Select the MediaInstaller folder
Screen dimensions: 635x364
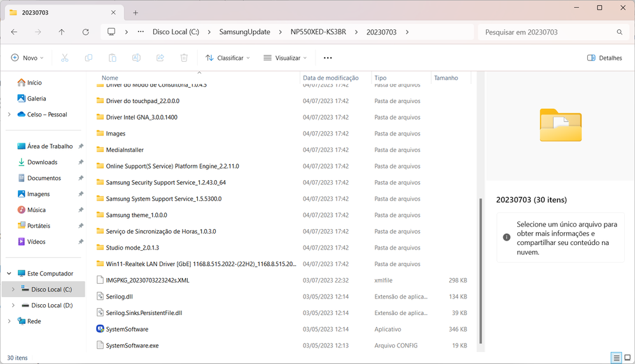[125, 150]
